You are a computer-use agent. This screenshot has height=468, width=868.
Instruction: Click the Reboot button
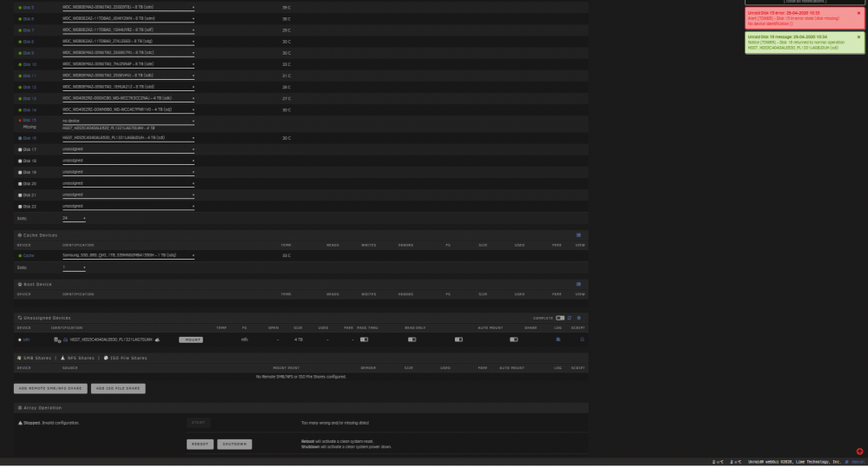click(x=200, y=445)
